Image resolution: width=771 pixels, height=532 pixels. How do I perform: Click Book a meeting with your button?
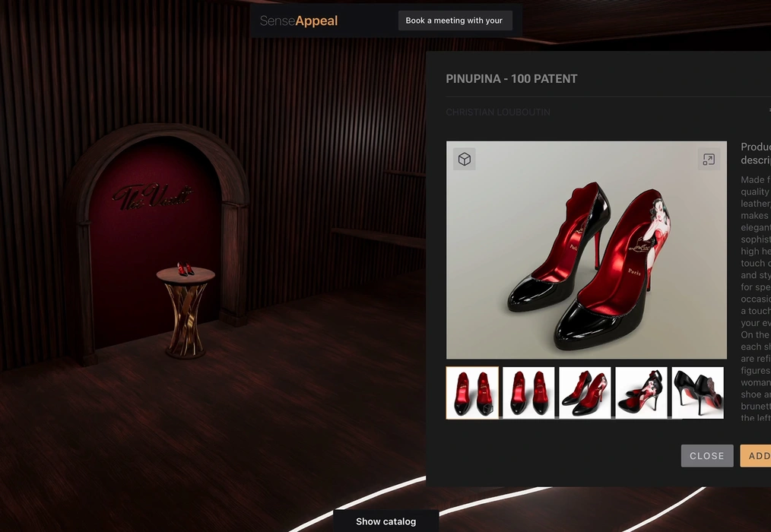(x=455, y=21)
